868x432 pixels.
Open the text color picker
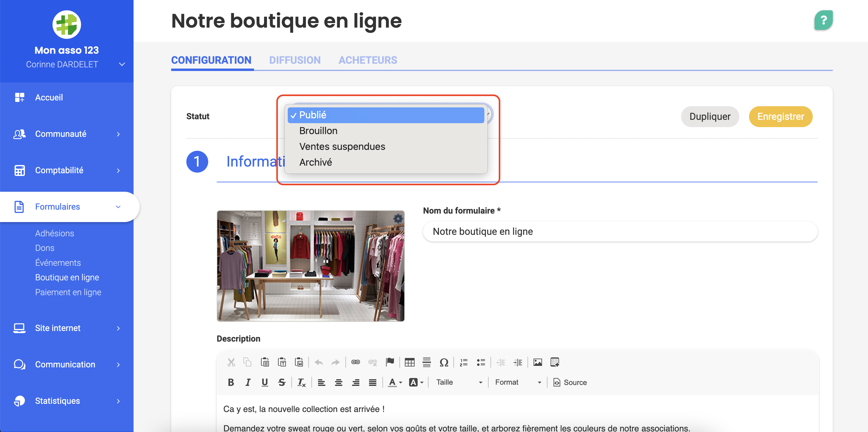395,382
